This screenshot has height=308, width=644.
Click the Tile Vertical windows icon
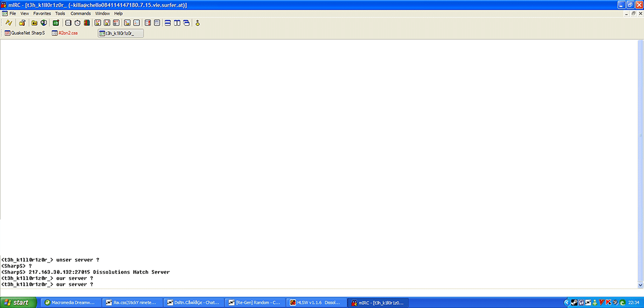(177, 23)
